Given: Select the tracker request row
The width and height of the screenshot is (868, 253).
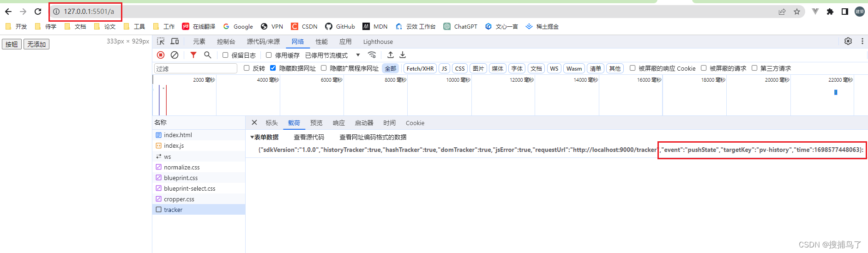Looking at the screenshot, I should pyautogui.click(x=199, y=210).
